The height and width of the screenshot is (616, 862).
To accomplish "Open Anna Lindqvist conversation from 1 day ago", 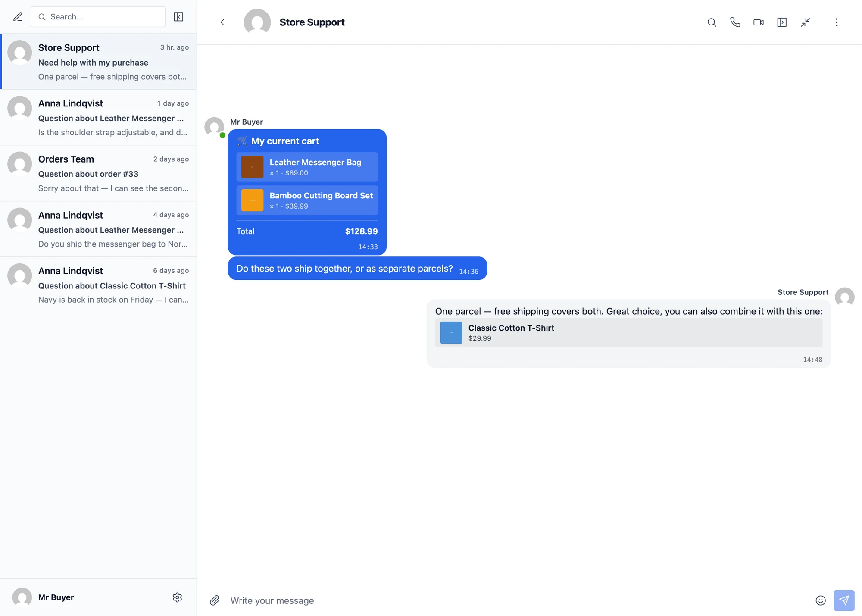I will tap(98, 118).
